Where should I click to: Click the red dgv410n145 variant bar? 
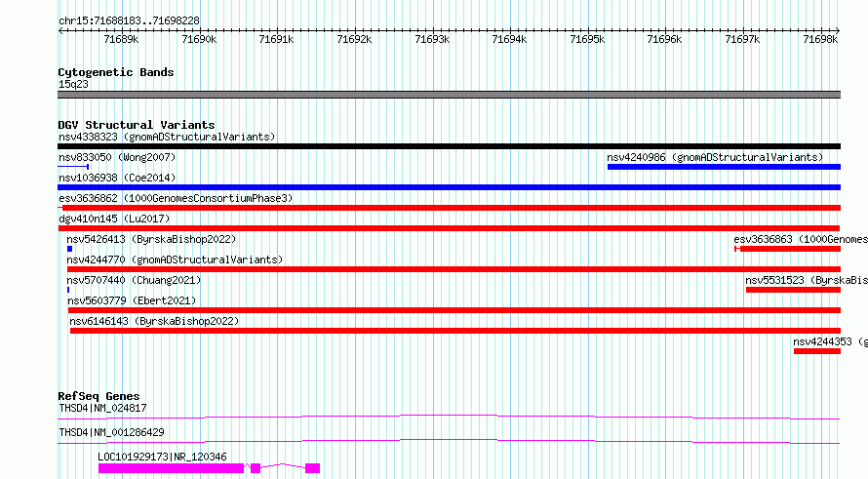[449, 228]
